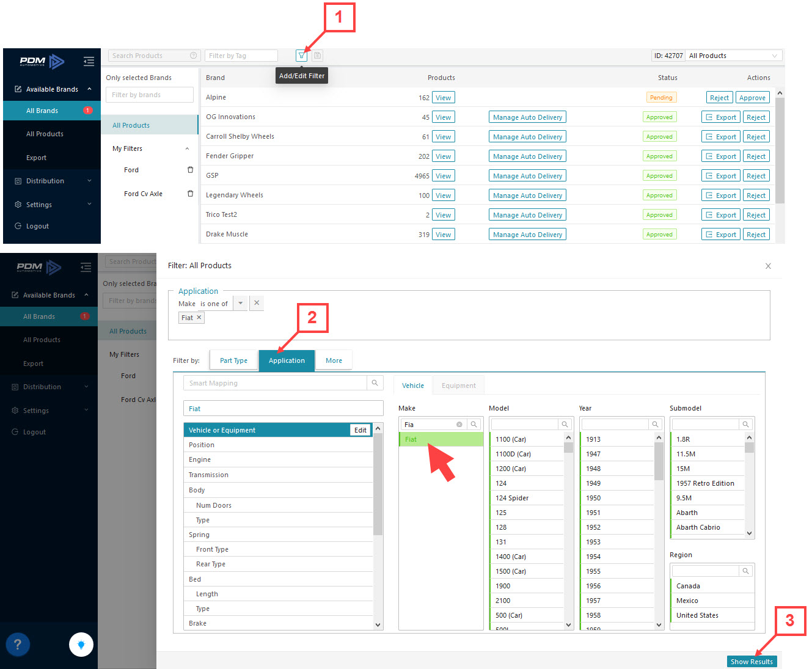Click the Submodel list scroll down arrow
Image resolution: width=812 pixels, height=669 pixels.
click(749, 533)
